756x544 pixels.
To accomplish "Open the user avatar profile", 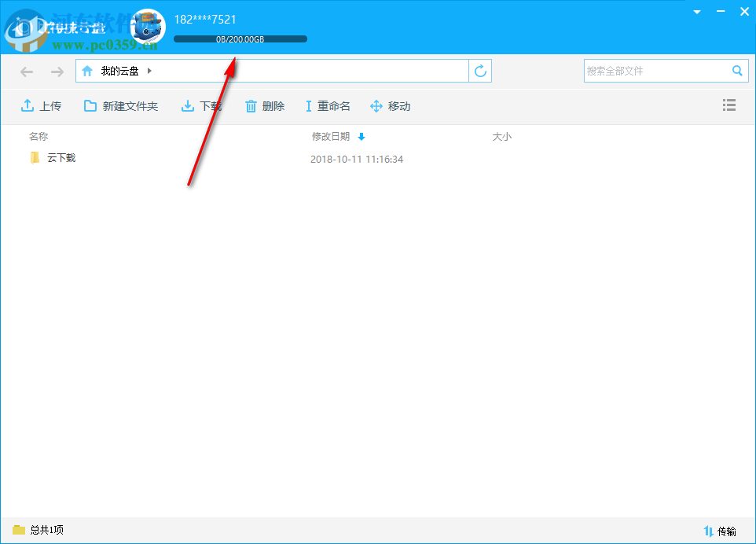I will click(x=148, y=27).
